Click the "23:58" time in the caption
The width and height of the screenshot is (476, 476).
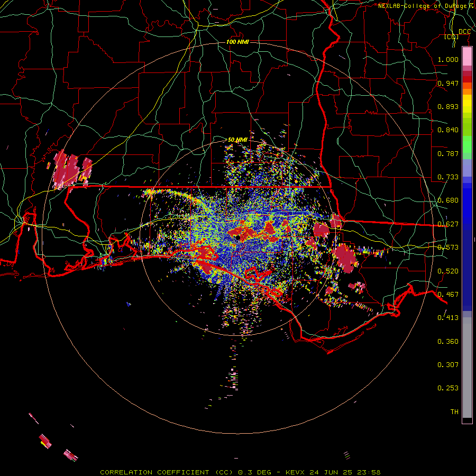tap(369, 472)
